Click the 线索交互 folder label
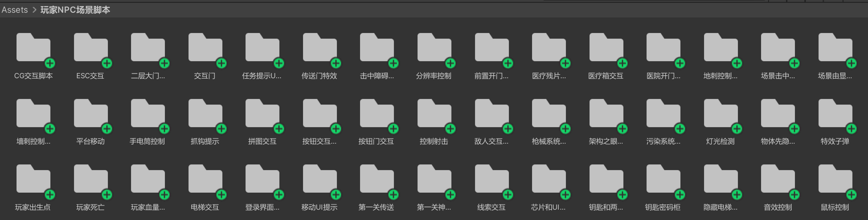The width and height of the screenshot is (868, 220). pyautogui.click(x=491, y=207)
